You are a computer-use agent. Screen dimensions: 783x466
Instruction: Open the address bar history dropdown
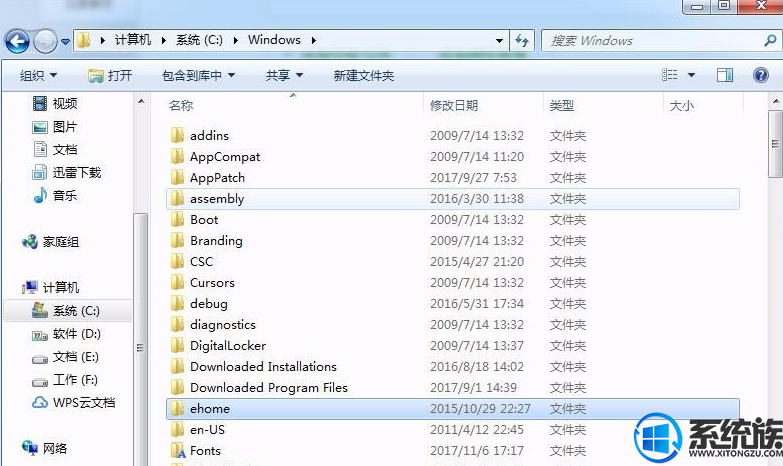499,40
